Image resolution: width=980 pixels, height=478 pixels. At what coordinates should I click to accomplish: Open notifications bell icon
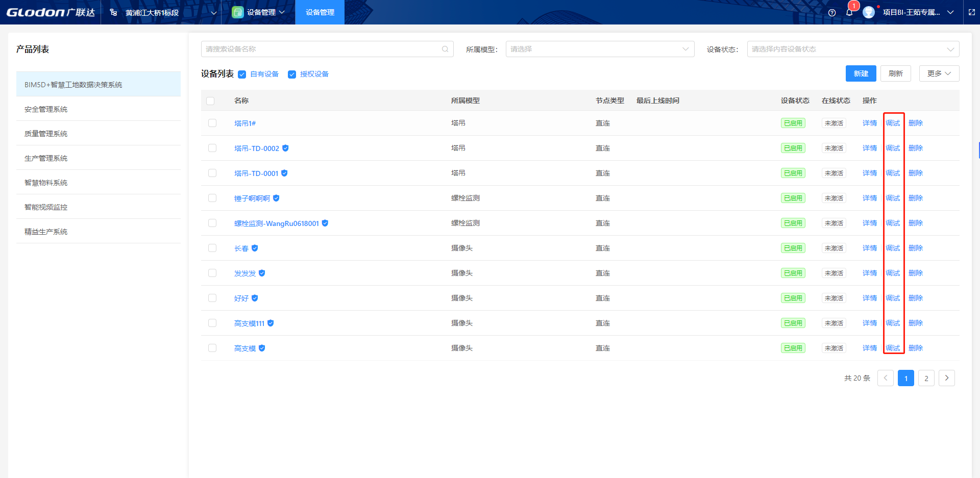849,13
